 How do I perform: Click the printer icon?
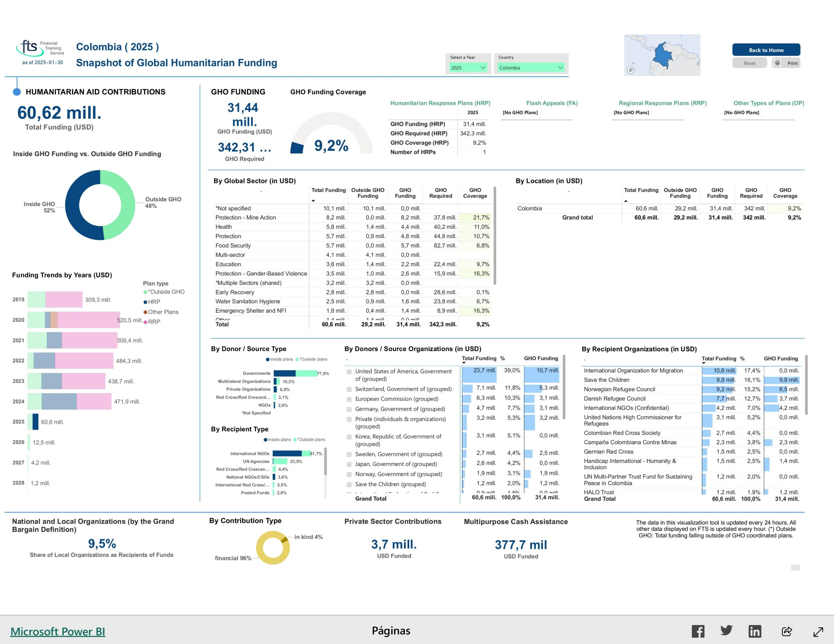778,63
